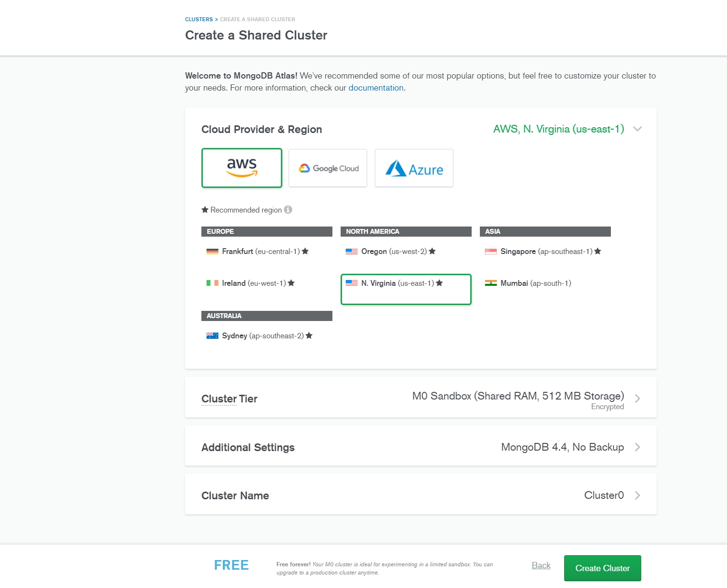Click the Australian flag beside Sydney
Image resolution: width=727 pixels, height=588 pixels.
(212, 336)
